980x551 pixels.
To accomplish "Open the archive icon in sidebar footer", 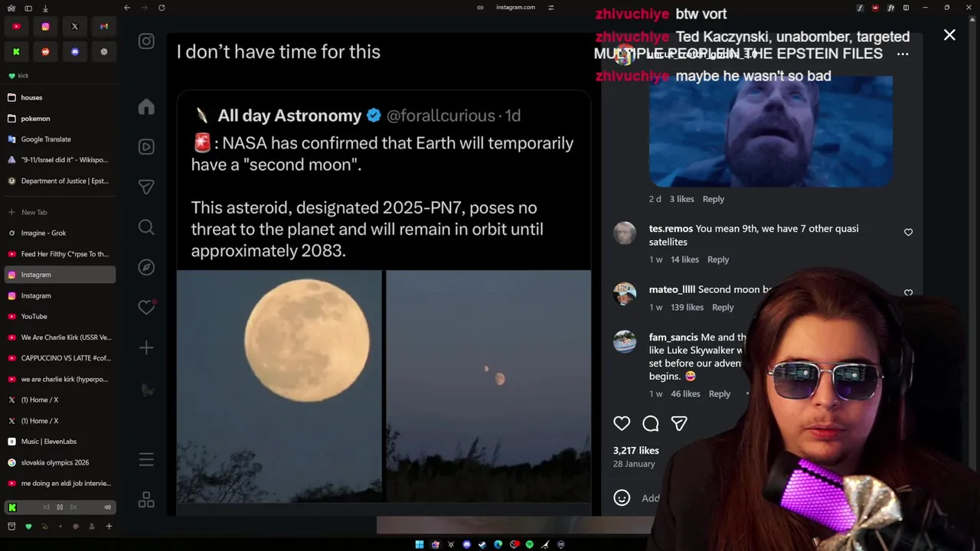I will (11, 527).
